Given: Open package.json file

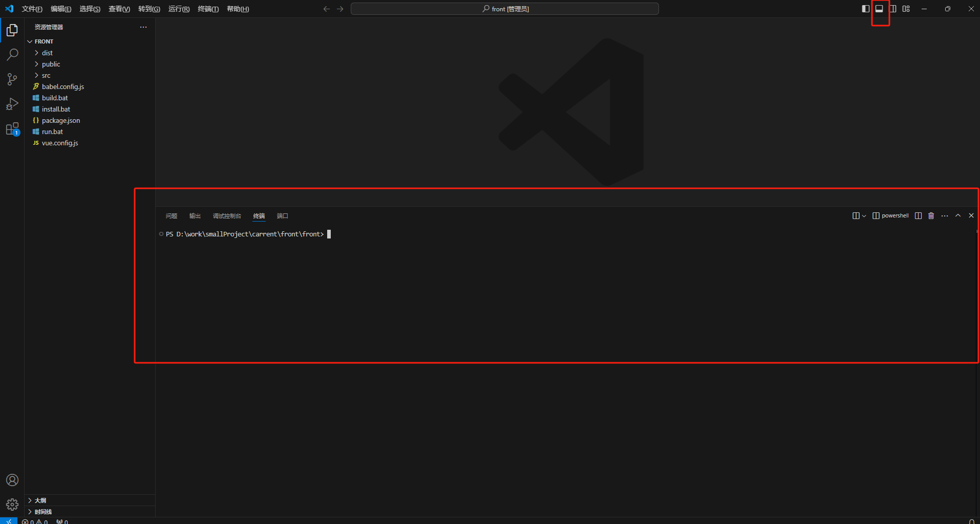Looking at the screenshot, I should (x=90, y=120).
